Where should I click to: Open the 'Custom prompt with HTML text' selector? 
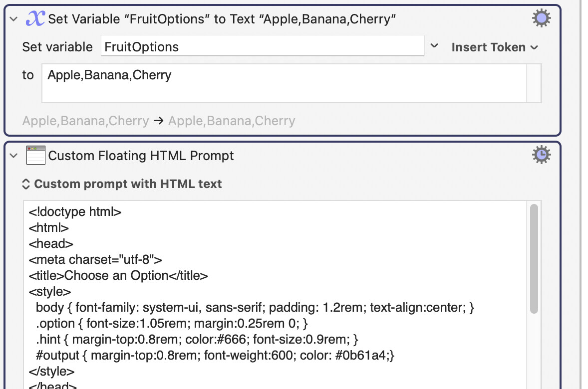(122, 184)
